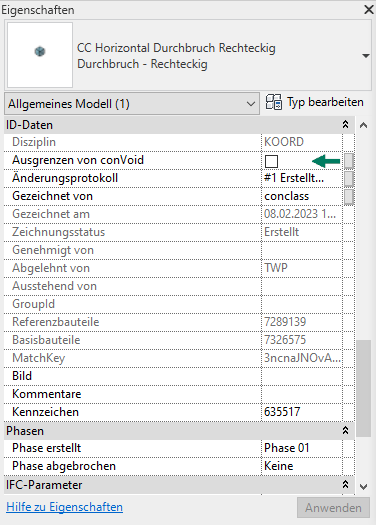Click the Abgelehnt von value 'TWP'
Image resolution: width=376 pixels, height=525 pixels.
276,268
